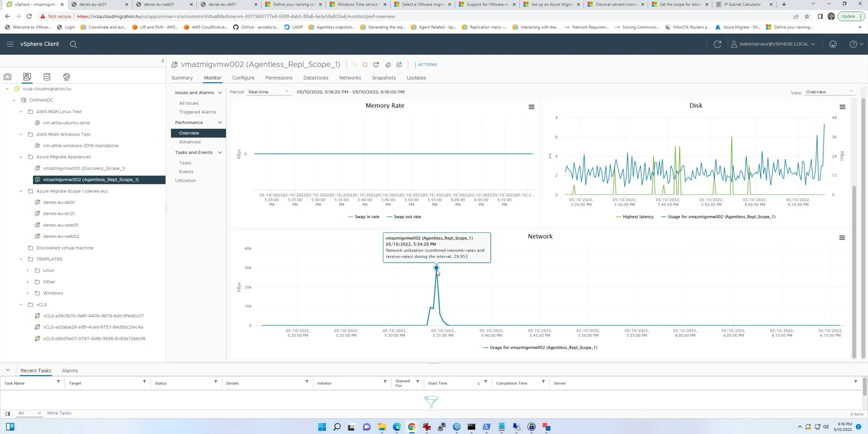868x434 pixels.
Task: Click the More Tasks link
Action: [59, 413]
